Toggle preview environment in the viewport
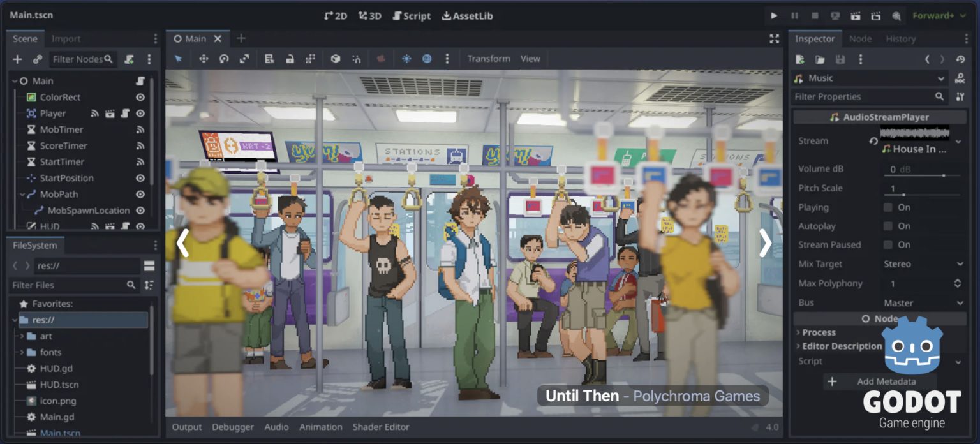The image size is (980, 444). 427,58
